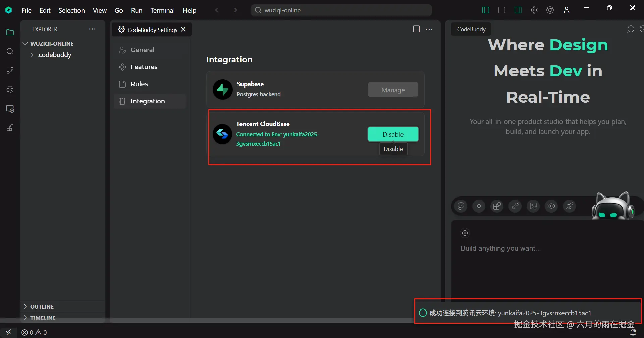644x338 pixels.
Task: Open editor More Actions ellipsis menu
Action: pos(429,29)
